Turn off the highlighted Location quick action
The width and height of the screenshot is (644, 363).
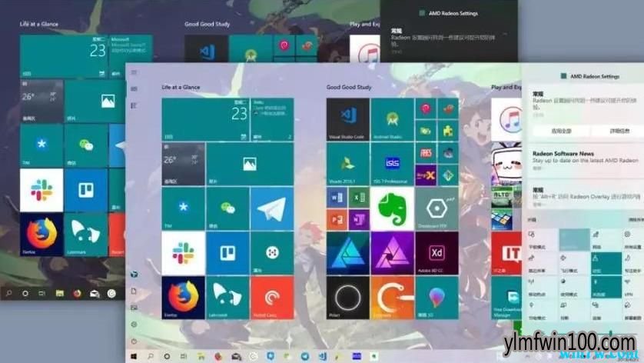click(x=606, y=264)
